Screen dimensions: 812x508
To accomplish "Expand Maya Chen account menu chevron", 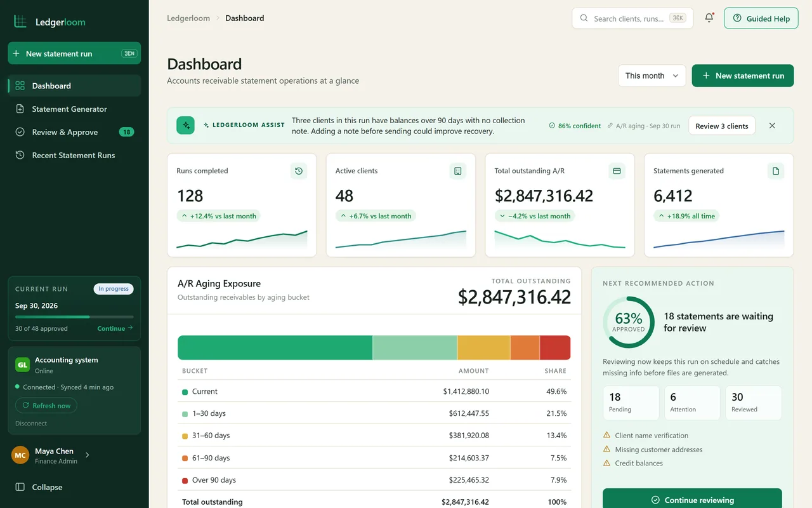I will [x=87, y=455].
